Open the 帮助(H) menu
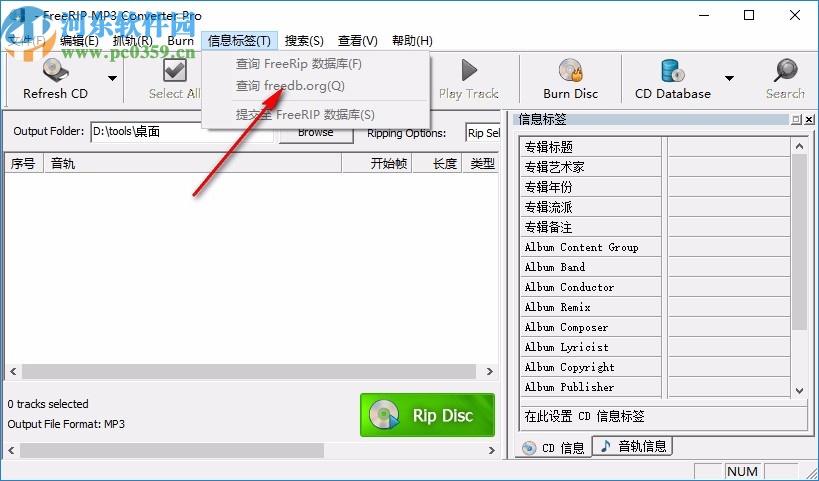The height and width of the screenshot is (481, 819). [x=412, y=41]
